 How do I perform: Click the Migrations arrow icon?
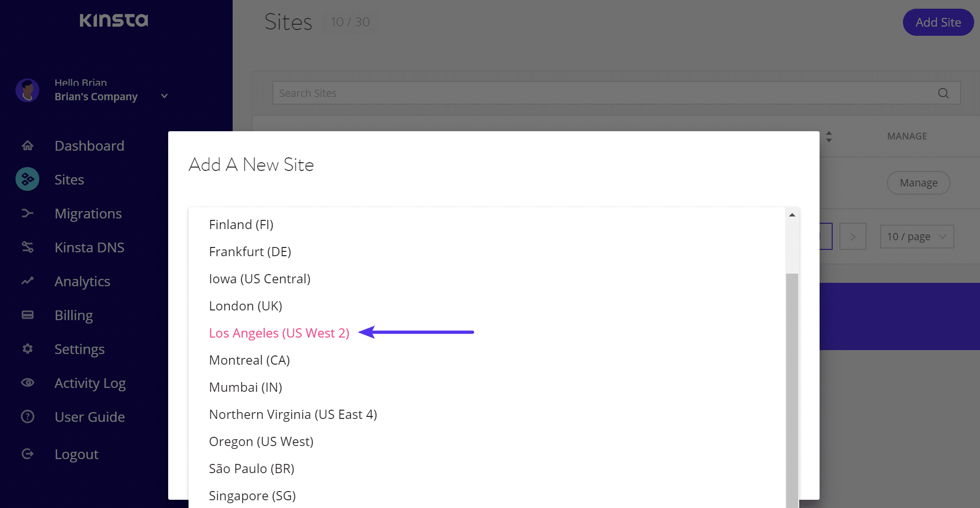[x=28, y=213]
